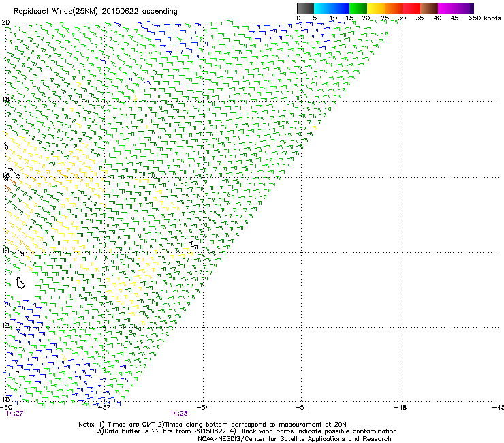
Task: Click the legend label '40'
Action: (437, 18)
